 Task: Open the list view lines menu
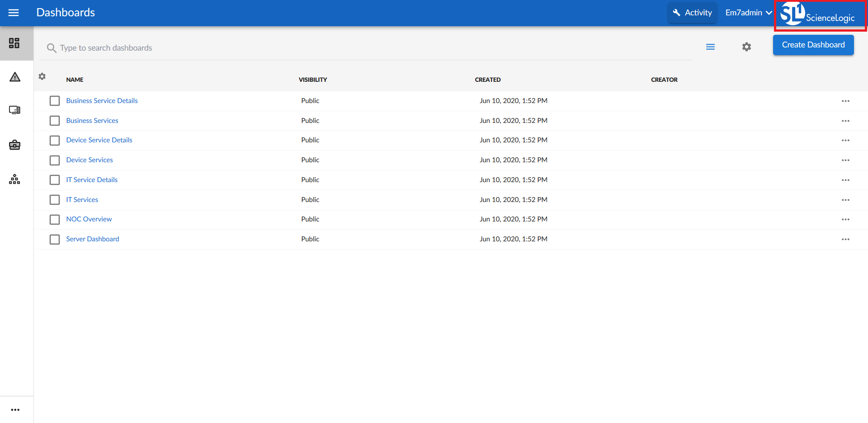(710, 47)
